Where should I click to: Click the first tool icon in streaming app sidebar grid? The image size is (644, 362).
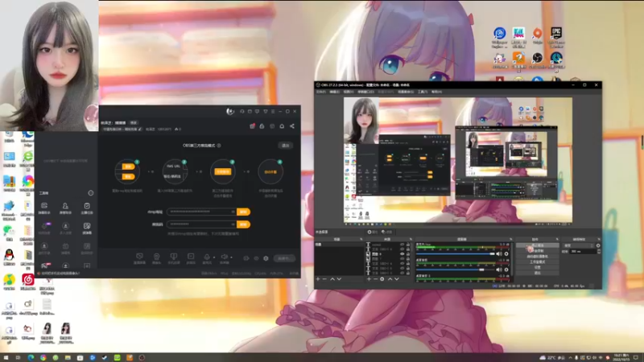(x=44, y=206)
